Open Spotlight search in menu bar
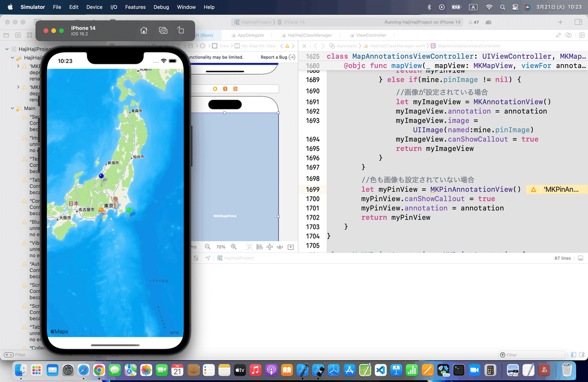The height and width of the screenshot is (382, 588). pyautogui.click(x=502, y=7)
